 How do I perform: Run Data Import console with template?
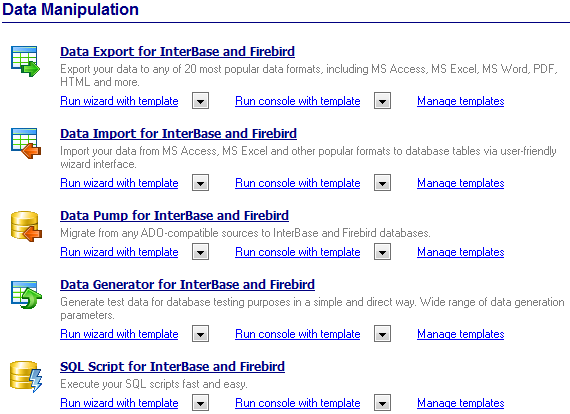tap(298, 183)
